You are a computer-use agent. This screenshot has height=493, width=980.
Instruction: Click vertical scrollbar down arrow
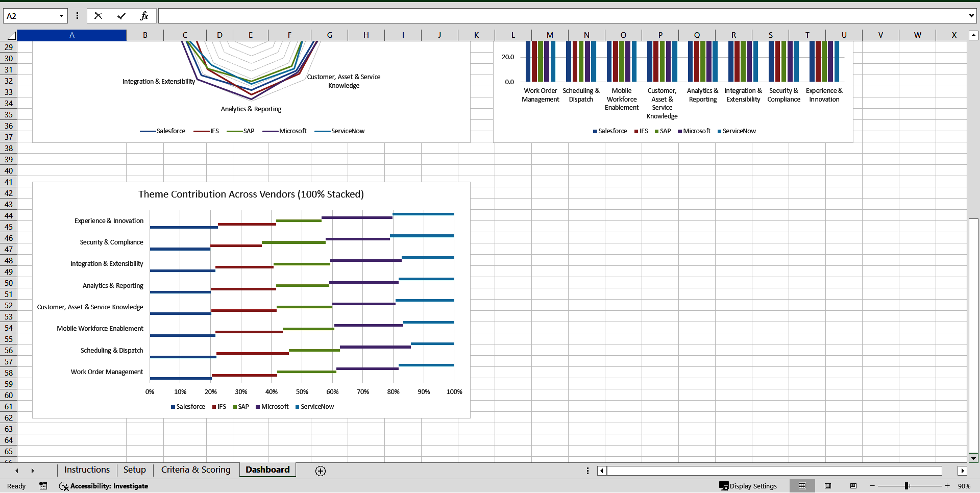pyautogui.click(x=973, y=458)
